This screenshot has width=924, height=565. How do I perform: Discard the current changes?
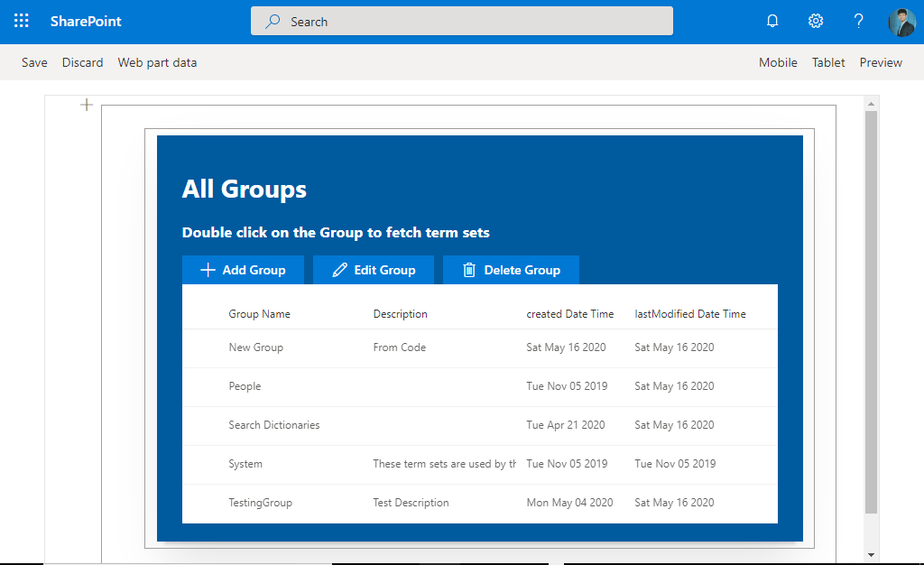[x=82, y=62]
